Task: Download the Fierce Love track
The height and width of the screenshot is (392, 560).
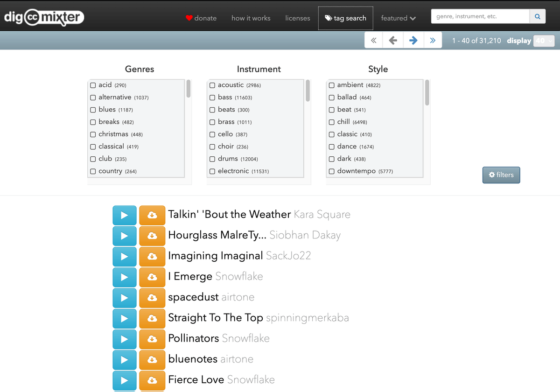Action: [152, 380]
